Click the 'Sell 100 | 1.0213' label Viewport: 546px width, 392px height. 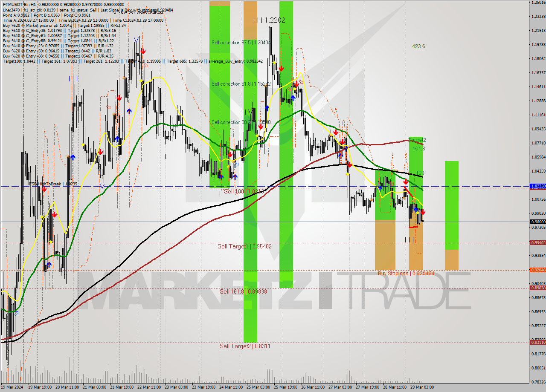244,192
